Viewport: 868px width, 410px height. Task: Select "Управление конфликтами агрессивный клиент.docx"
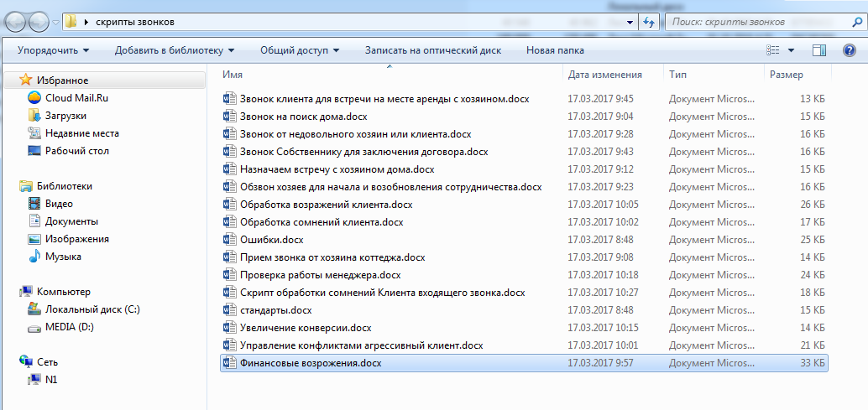click(362, 345)
